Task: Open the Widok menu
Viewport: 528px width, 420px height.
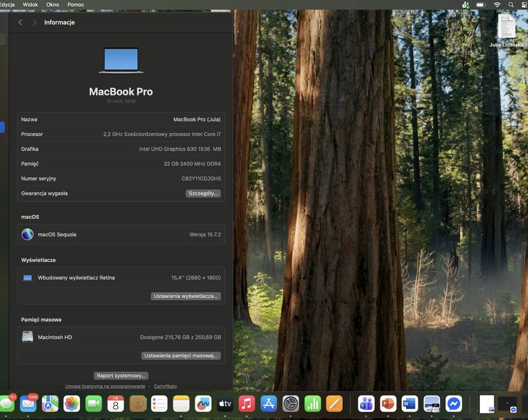Action: pos(31,5)
